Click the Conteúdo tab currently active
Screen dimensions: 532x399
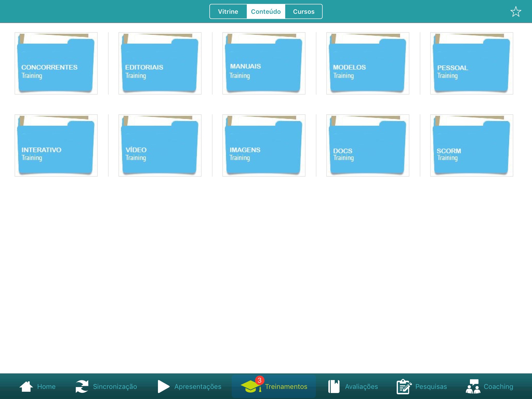pyautogui.click(x=265, y=11)
